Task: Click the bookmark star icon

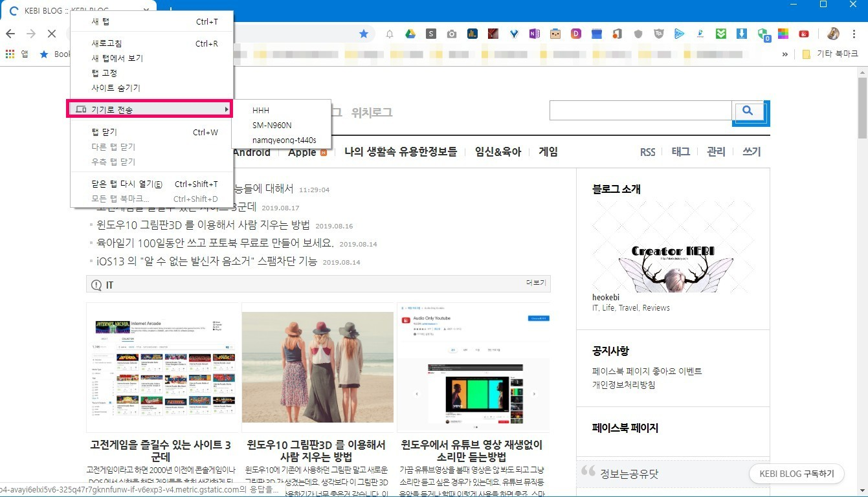Action: [x=364, y=34]
